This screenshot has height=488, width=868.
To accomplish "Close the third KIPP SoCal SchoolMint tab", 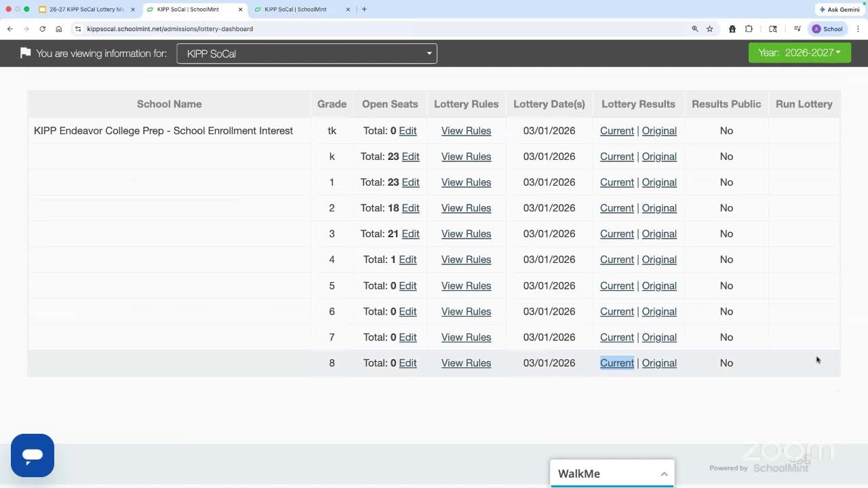I will click(x=348, y=9).
